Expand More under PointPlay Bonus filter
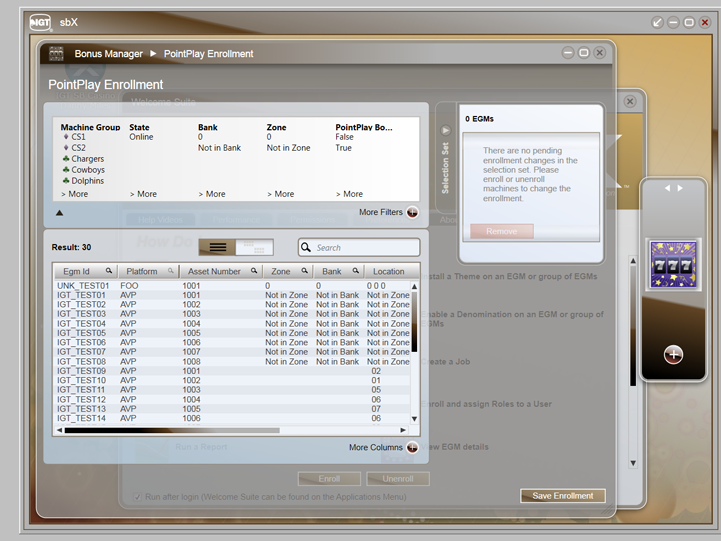The height and width of the screenshot is (541, 721). pos(349,194)
